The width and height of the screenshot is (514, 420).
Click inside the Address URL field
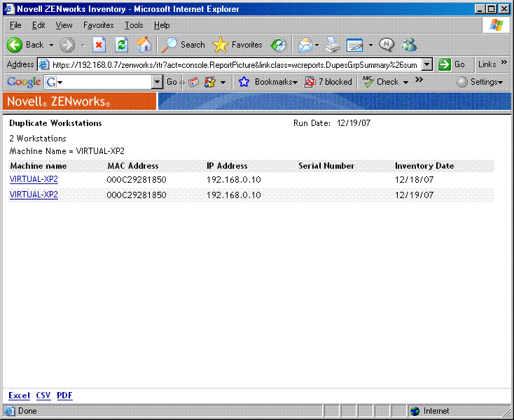(235, 65)
